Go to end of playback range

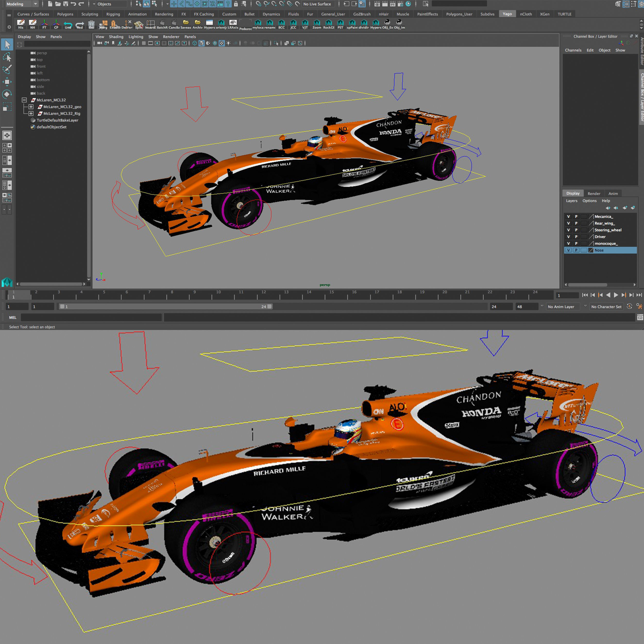pos(639,295)
